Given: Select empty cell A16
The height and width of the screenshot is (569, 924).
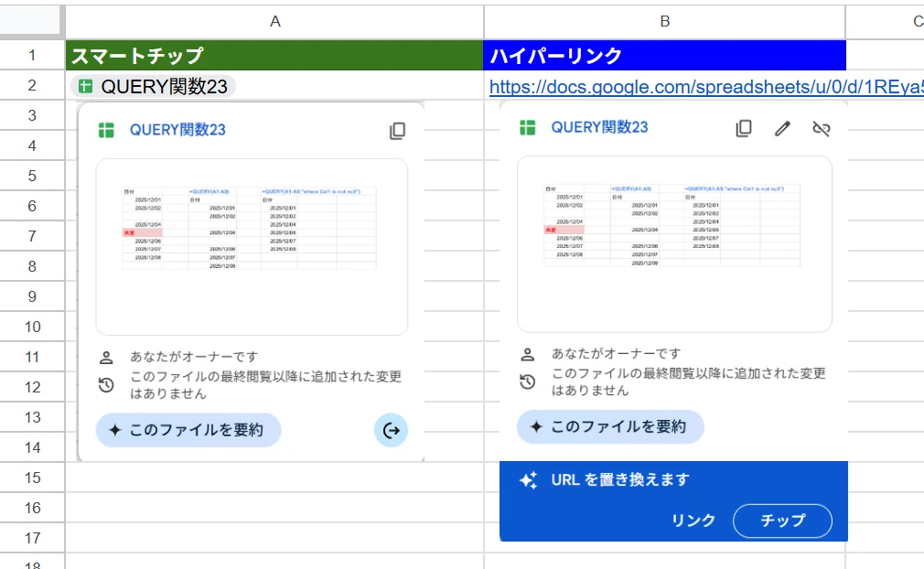Looking at the screenshot, I should pyautogui.click(x=274, y=508).
